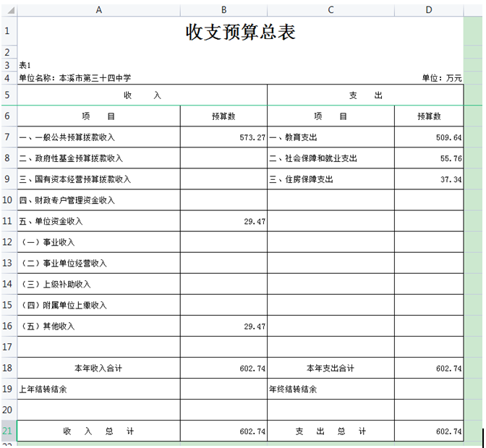The image size is (486, 448).
Task: Select the value 55.76
Action: 429,158
